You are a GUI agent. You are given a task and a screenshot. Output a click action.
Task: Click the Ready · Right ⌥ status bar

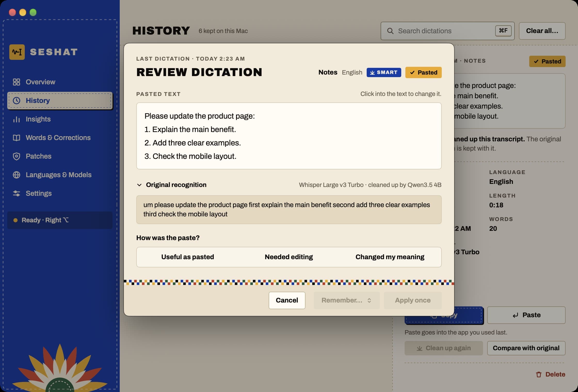pyautogui.click(x=60, y=220)
